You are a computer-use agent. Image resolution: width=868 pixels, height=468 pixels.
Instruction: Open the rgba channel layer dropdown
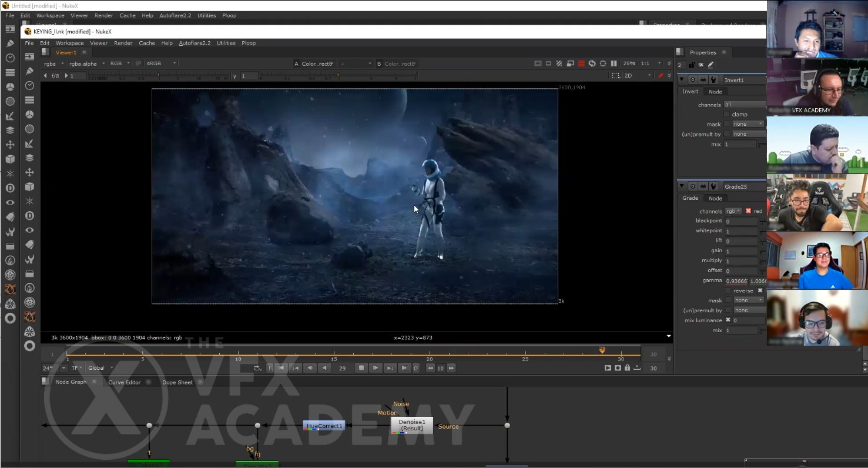(53, 63)
